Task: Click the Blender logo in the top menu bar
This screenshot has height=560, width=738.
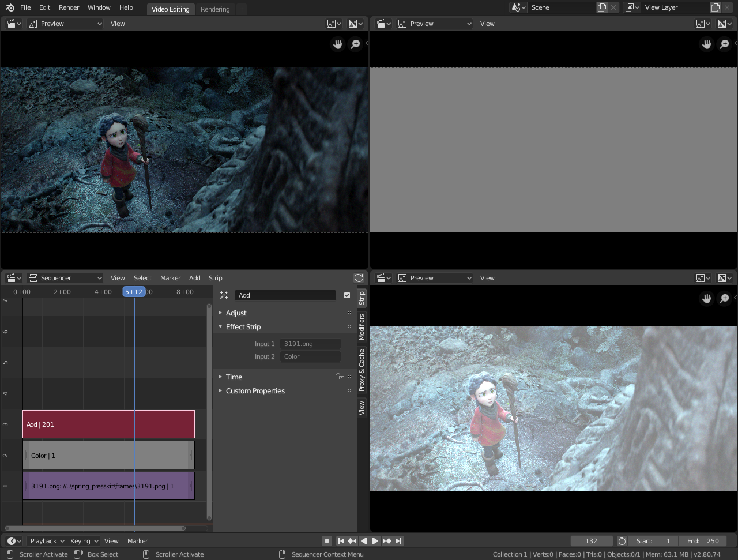Action: [x=9, y=7]
